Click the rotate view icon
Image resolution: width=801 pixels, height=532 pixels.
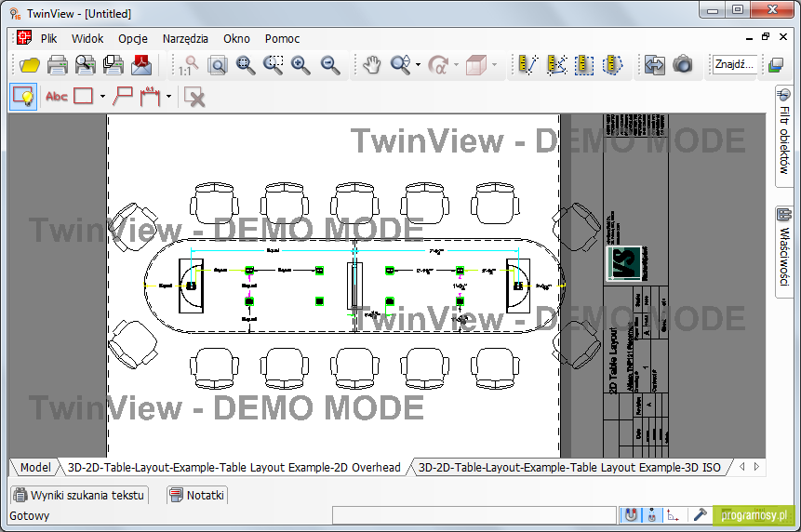[438, 65]
